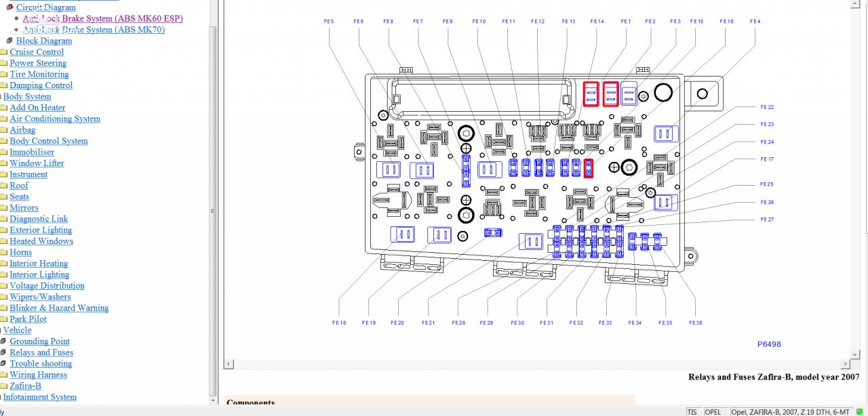This screenshot has height=416, width=868.
Task: Click the folder icon beside Immobiliser
Action: pyautogui.click(x=3, y=152)
